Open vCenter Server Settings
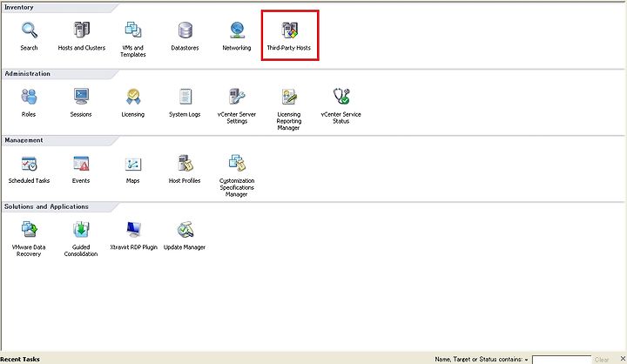This screenshot has width=627, height=364. point(237,97)
